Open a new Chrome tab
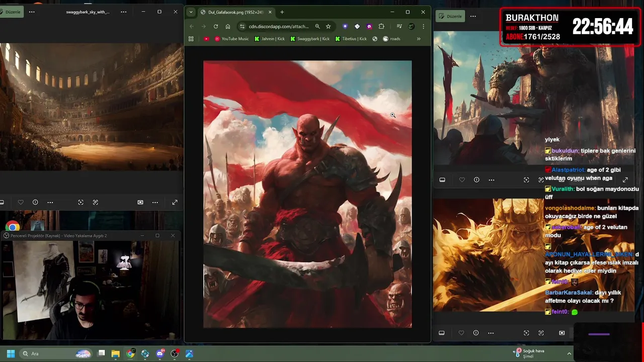The height and width of the screenshot is (362, 644). [282, 12]
